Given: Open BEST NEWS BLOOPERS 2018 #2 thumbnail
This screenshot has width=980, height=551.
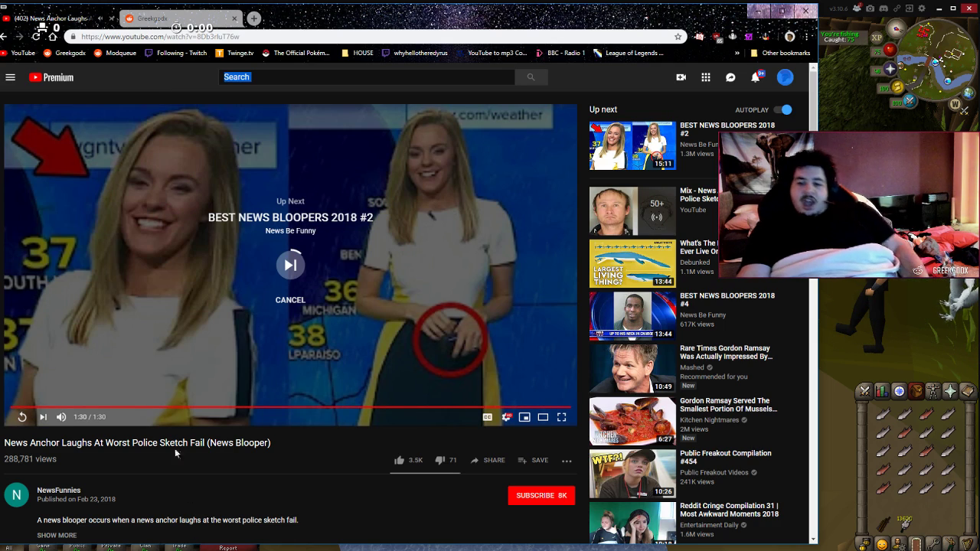Looking at the screenshot, I should (x=632, y=145).
